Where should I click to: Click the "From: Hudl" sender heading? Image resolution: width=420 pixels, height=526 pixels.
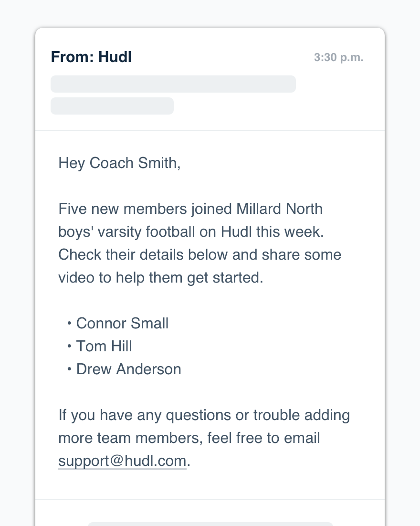point(91,57)
